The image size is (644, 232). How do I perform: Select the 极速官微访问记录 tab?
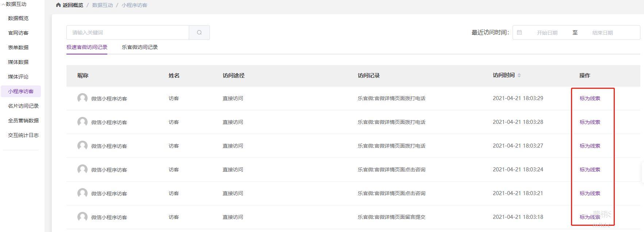[x=87, y=47]
